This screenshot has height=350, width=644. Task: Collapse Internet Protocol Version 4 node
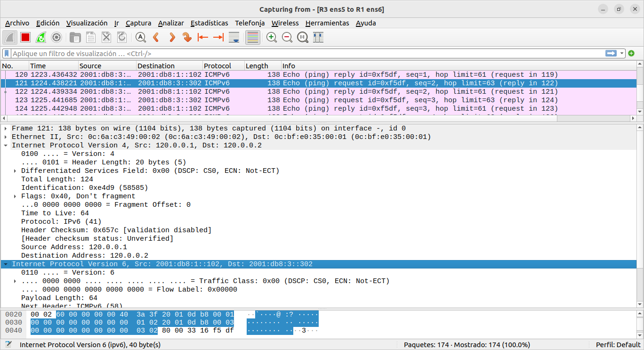click(6, 146)
